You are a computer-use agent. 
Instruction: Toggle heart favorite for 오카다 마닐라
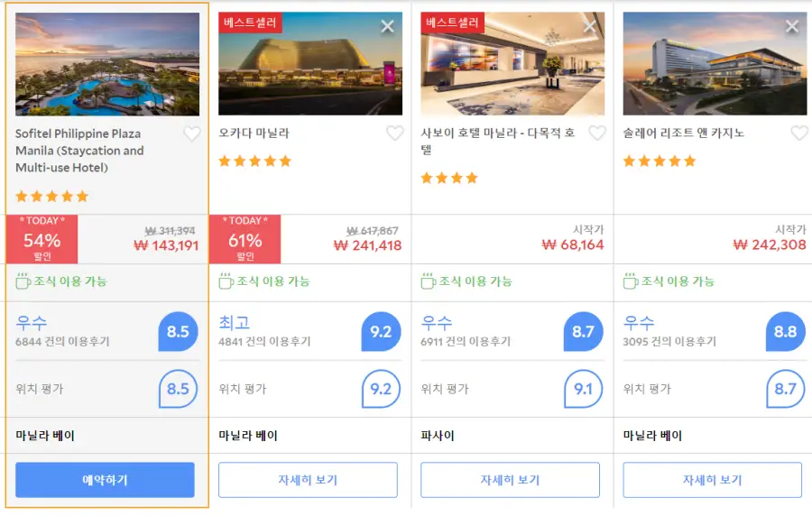[x=395, y=133]
